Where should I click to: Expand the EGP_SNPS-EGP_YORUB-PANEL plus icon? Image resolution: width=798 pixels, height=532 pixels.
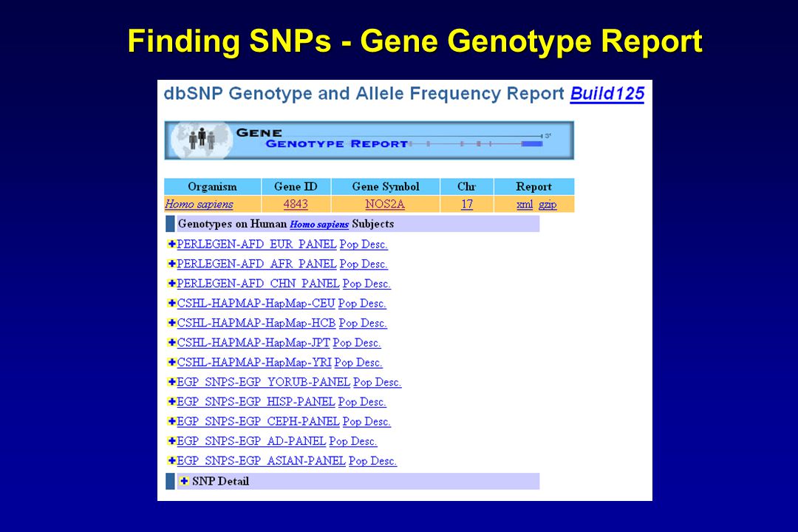(x=171, y=381)
